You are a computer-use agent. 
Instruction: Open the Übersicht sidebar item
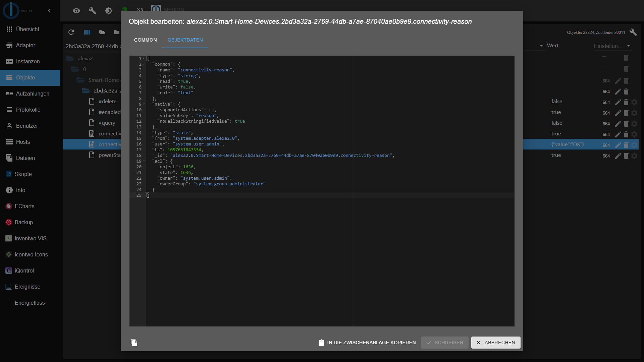pos(30,29)
